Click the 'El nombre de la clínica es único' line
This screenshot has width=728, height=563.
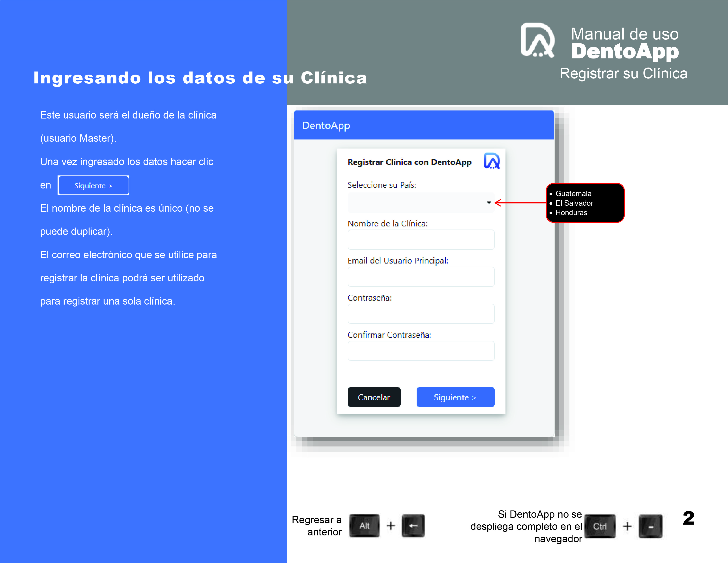point(127,208)
